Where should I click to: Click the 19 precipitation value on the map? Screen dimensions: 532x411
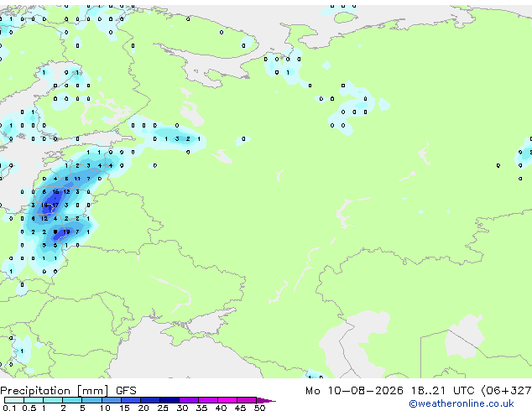point(66,232)
